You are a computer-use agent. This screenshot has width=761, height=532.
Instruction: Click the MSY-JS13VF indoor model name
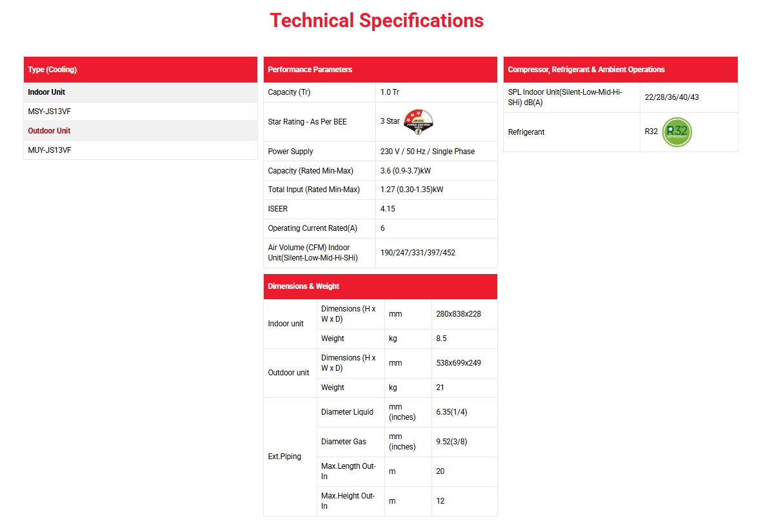(x=50, y=112)
